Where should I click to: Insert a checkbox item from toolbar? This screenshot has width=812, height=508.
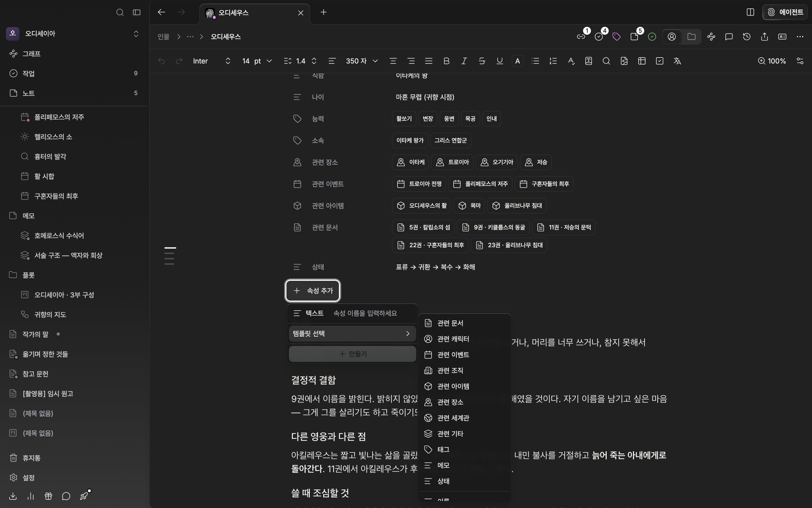[x=660, y=61]
